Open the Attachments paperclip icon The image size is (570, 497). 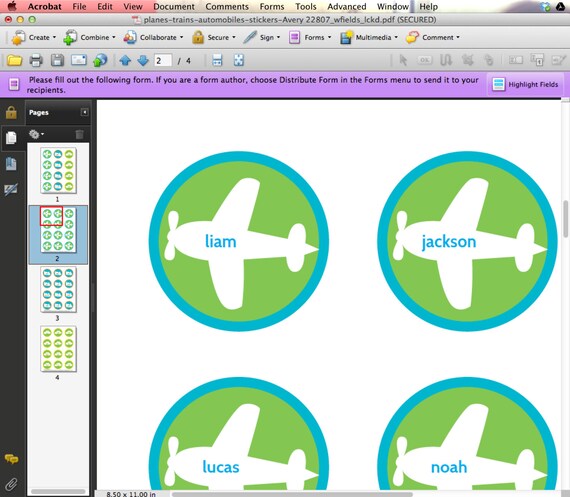tap(11, 484)
